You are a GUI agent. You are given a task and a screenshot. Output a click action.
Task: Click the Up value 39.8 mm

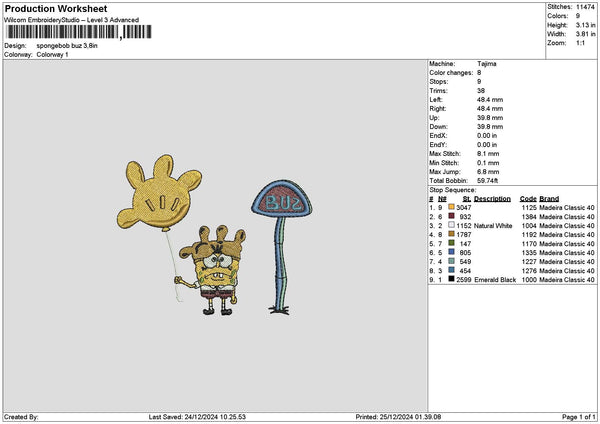click(490, 118)
